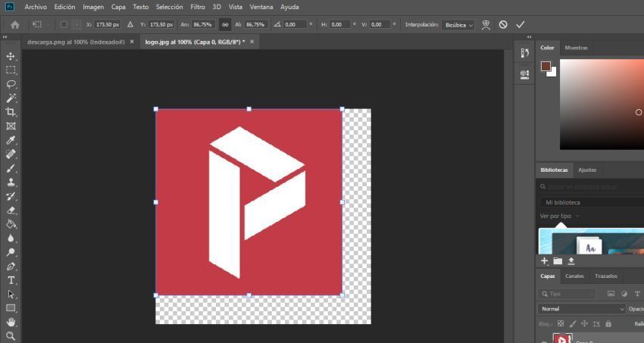
Task: Select the Frame tool
Action: click(x=11, y=126)
